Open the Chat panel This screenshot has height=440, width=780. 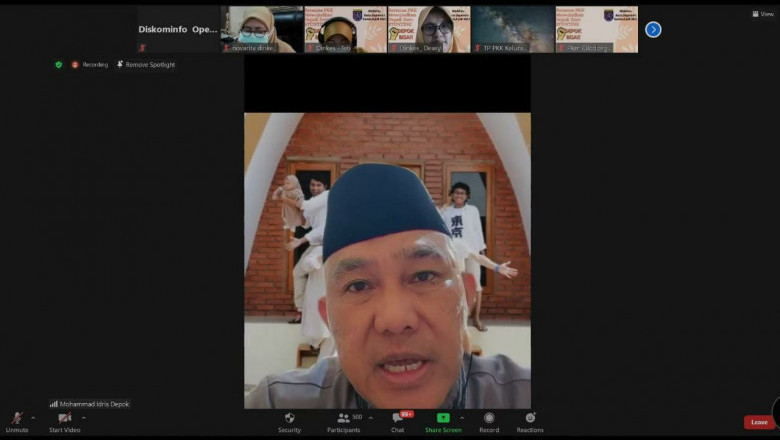pos(398,421)
